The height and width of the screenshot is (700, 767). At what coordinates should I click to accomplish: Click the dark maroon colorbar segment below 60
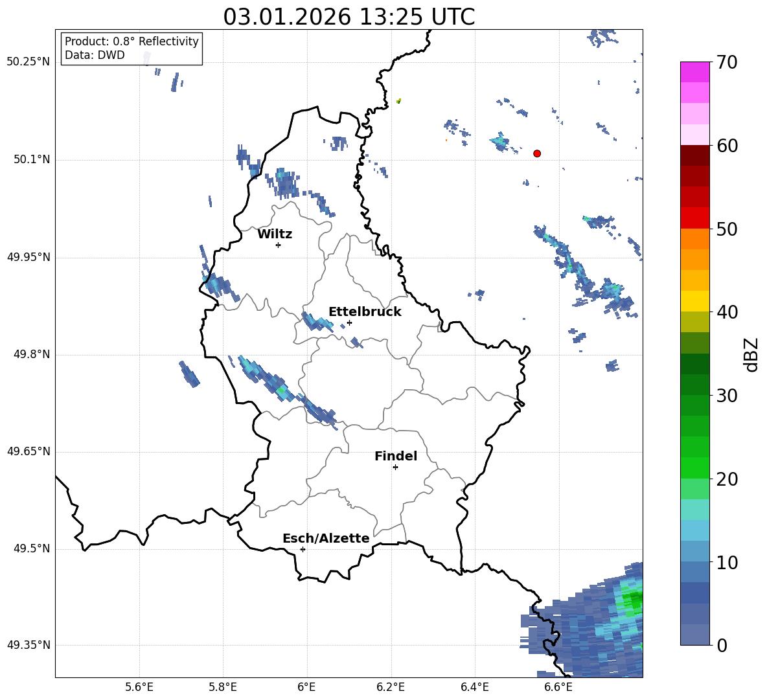(x=694, y=155)
